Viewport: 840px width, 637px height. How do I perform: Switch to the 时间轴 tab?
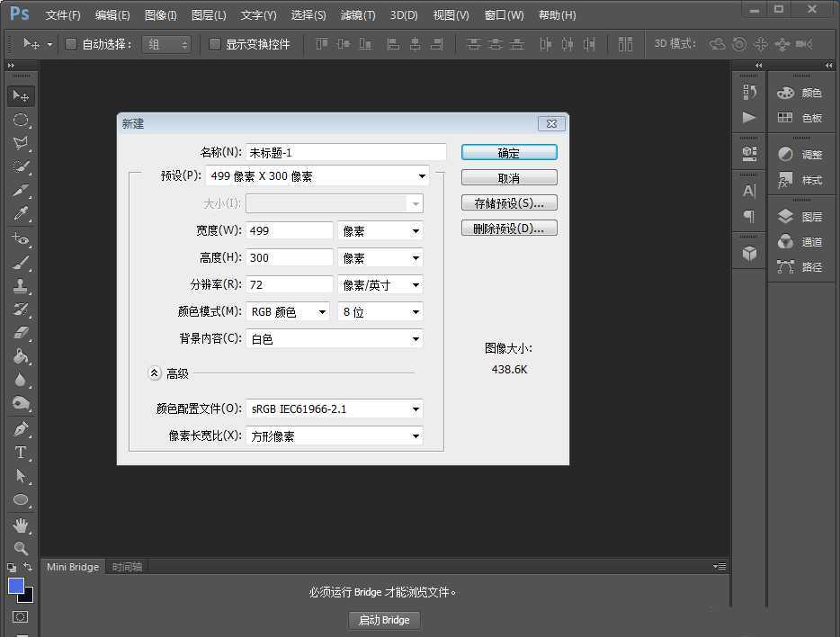pos(127,567)
